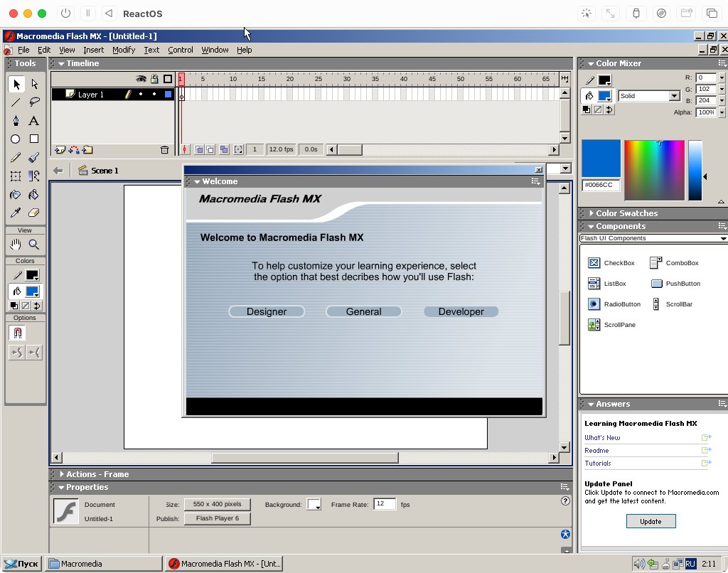The height and width of the screenshot is (573, 728).
Task: Open the Insert menu
Action: pos(93,50)
